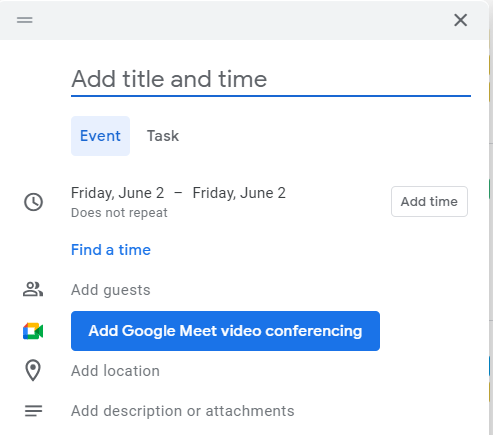Open the start date 'Friday, June 2'
Image resolution: width=493 pixels, height=435 pixels.
(x=117, y=193)
